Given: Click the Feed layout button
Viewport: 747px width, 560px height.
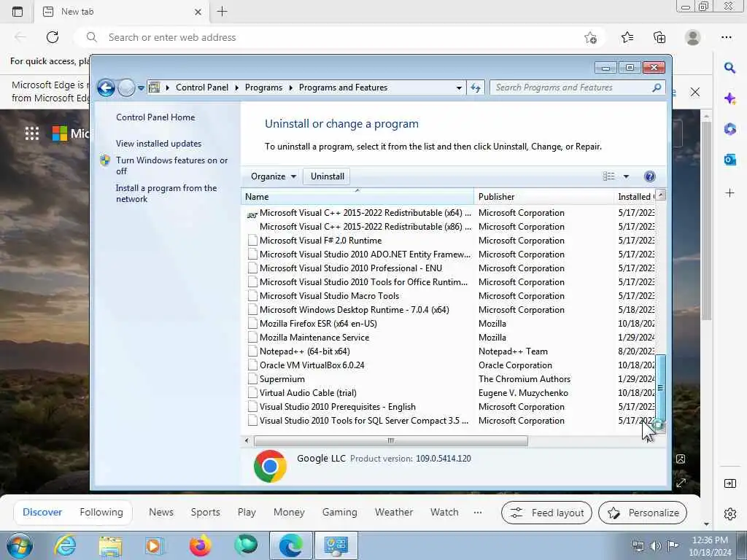Looking at the screenshot, I should tap(546, 513).
